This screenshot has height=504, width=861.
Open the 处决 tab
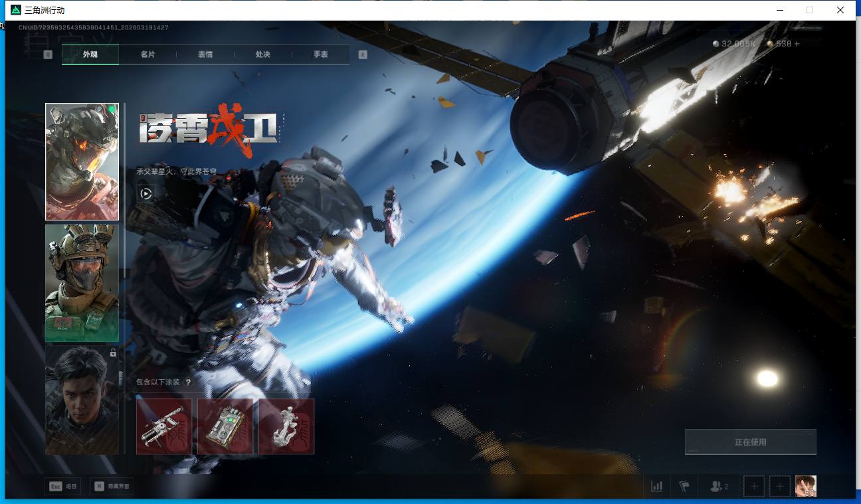[263, 54]
